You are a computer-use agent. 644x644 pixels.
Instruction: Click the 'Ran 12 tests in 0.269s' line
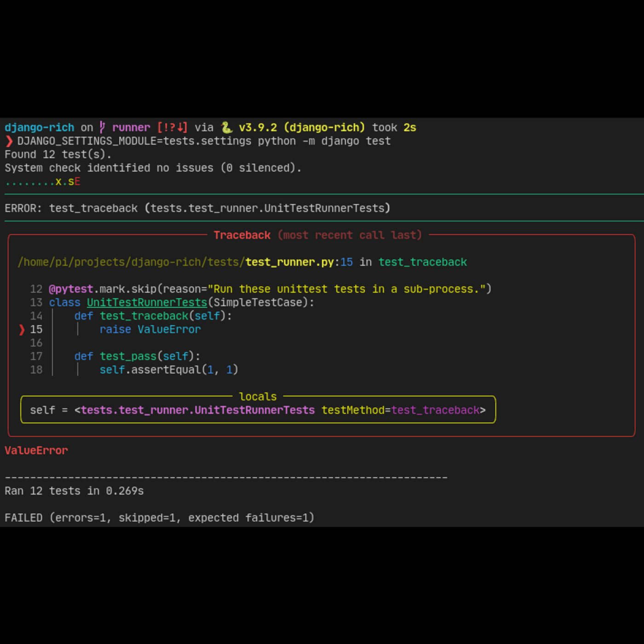[x=74, y=491]
